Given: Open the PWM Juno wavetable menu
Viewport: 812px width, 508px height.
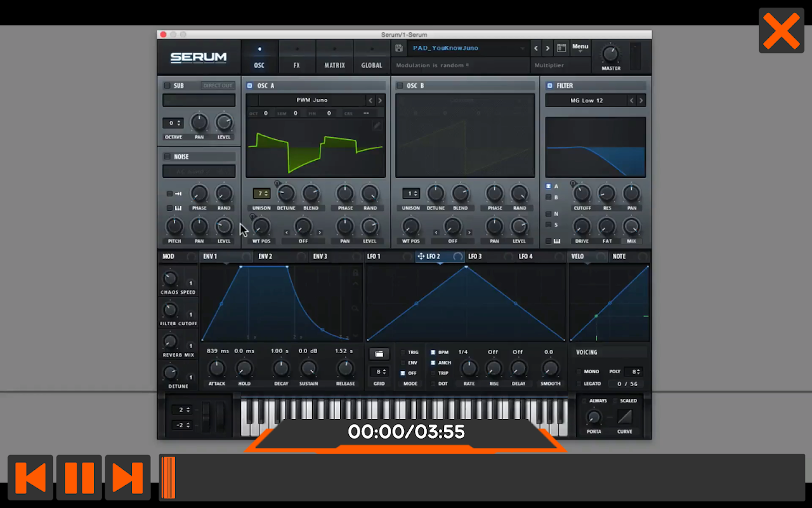Looking at the screenshot, I should coord(311,100).
